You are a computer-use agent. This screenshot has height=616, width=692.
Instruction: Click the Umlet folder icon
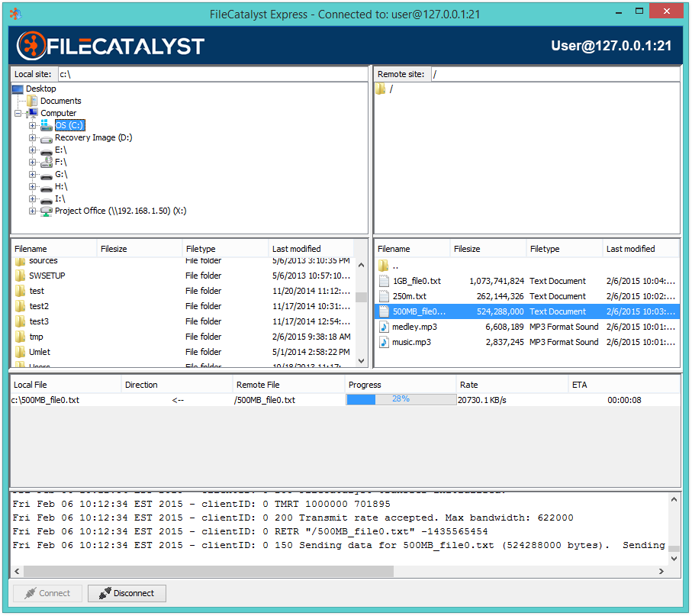coord(21,353)
